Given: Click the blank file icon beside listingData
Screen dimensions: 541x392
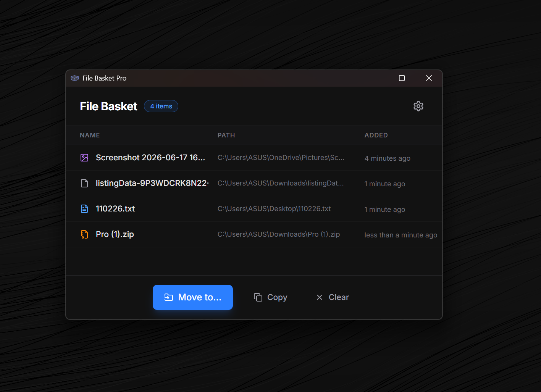Looking at the screenshot, I should coord(84,183).
